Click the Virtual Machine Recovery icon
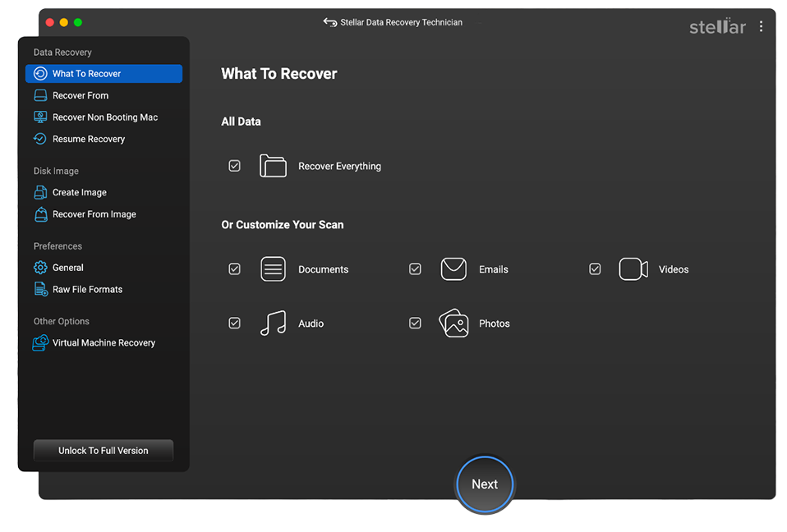787x532 pixels. [40, 343]
